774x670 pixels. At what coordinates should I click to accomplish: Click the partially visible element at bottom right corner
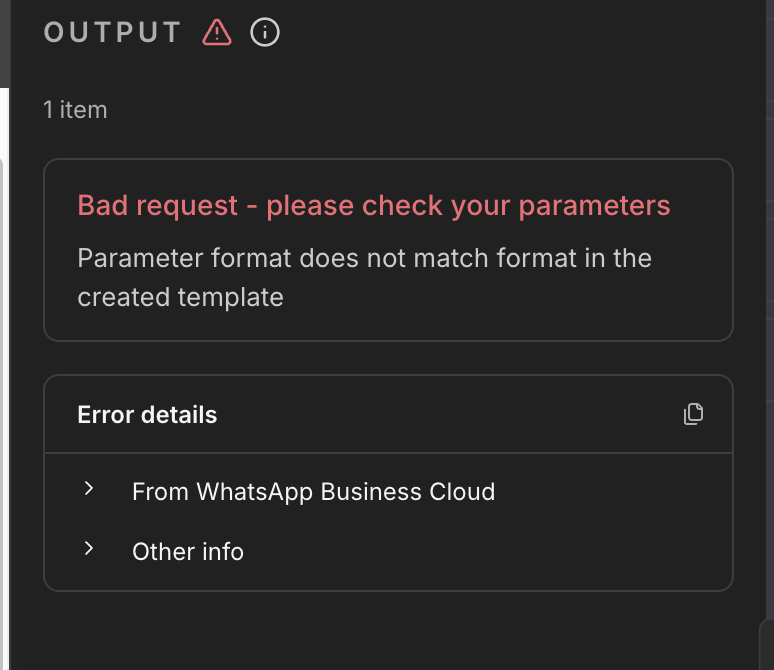(767, 646)
